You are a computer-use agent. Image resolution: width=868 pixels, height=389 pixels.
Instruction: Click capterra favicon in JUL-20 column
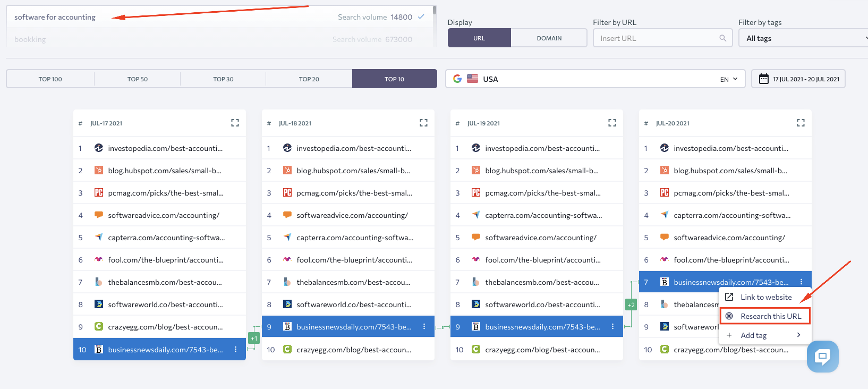pyautogui.click(x=665, y=215)
